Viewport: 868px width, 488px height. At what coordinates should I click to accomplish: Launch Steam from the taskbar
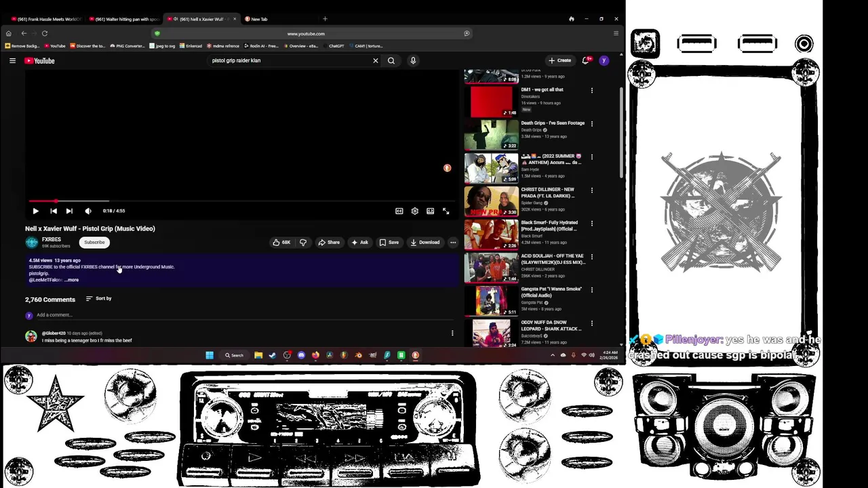273,355
